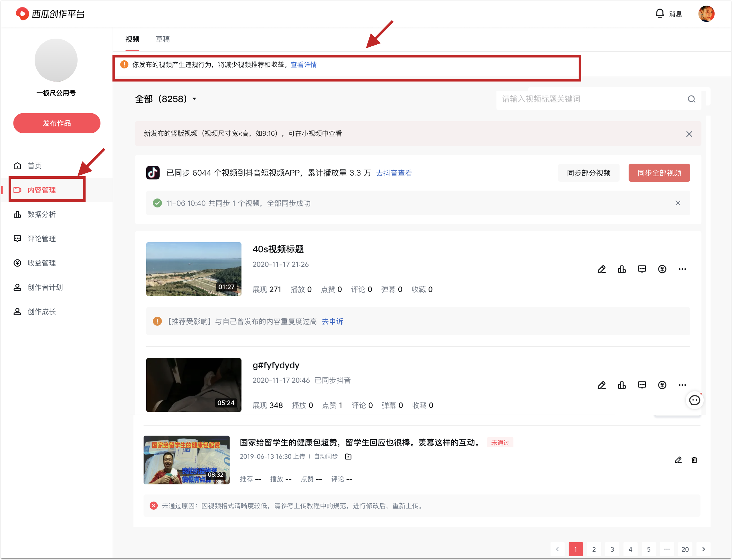Click the 40s视频标题 title text

tap(278, 249)
